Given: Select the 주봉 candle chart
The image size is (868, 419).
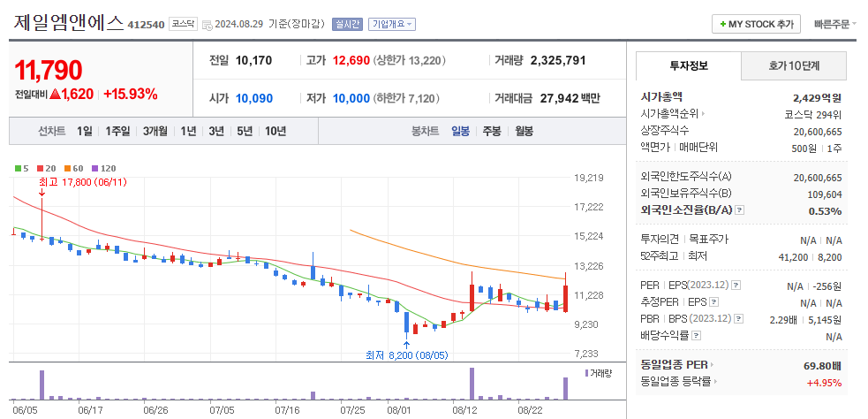Looking at the screenshot, I should point(492,132).
